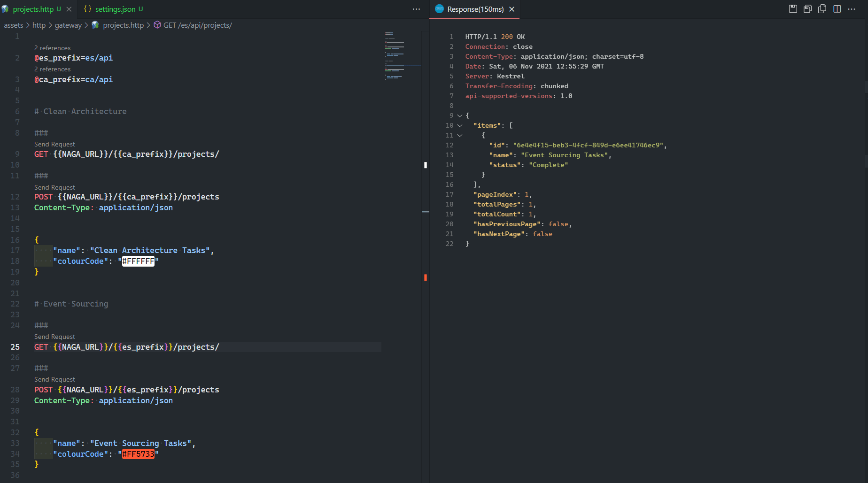Click line number 28 in left gutter
The width and height of the screenshot is (868, 483).
coord(15,390)
